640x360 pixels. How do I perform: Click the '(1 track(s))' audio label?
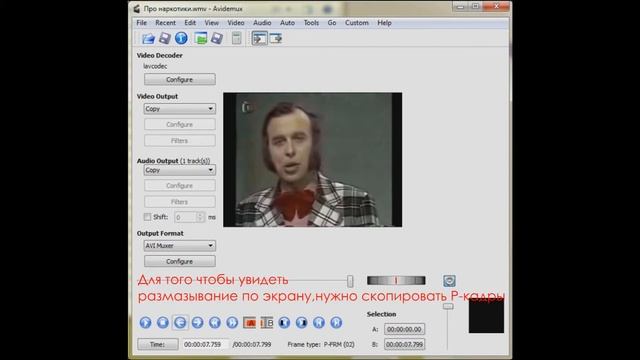pos(195,161)
